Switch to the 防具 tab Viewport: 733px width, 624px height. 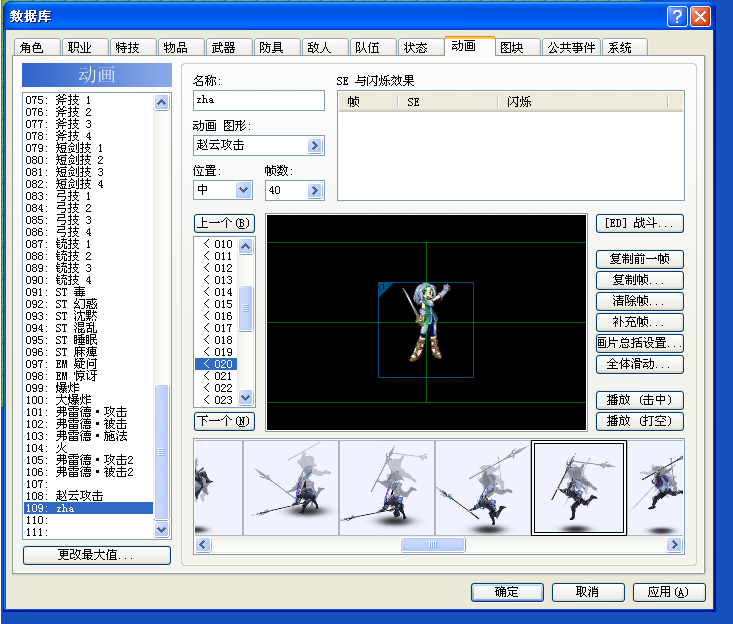pos(278,47)
